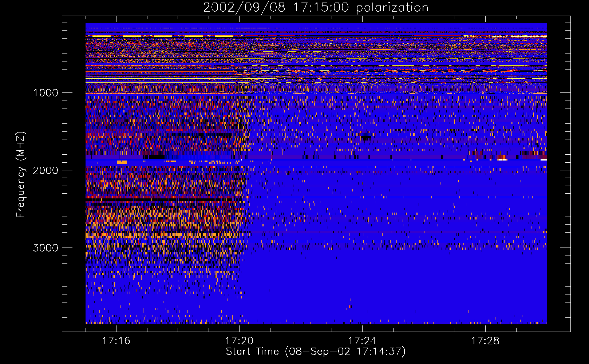
Task: Click the 17:28 time tick label
Action: [485, 341]
